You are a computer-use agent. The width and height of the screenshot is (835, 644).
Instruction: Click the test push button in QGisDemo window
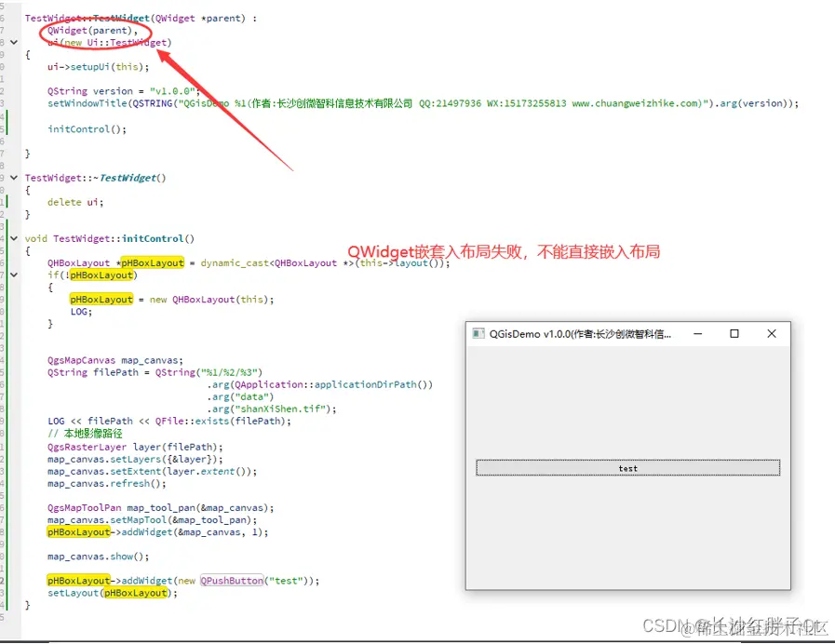pyautogui.click(x=627, y=468)
